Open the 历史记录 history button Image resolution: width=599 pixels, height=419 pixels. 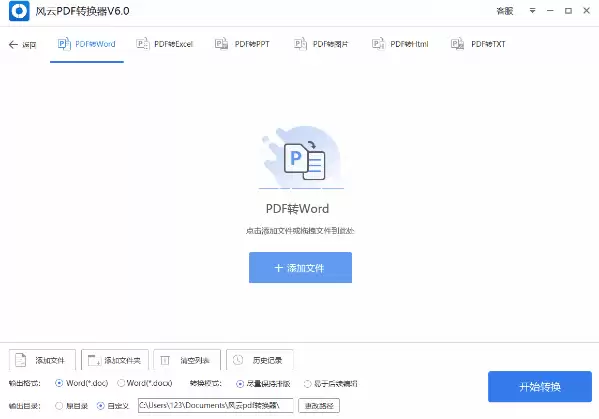(259, 360)
